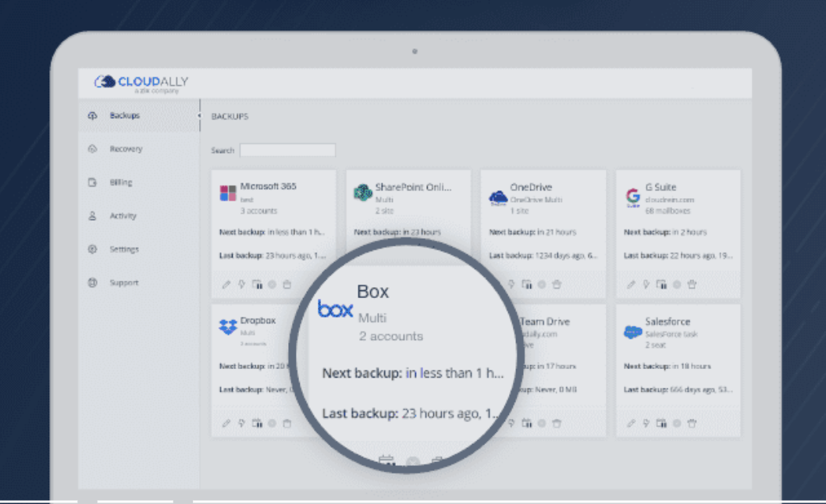Run the Dropbox backup using the lightning icon
Viewport: 826px width, 504px height.
[240, 424]
